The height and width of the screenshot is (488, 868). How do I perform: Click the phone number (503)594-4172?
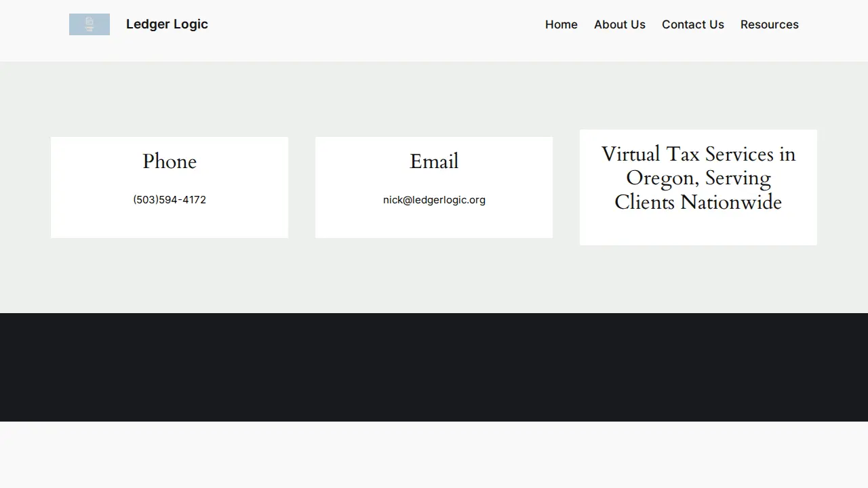(x=170, y=200)
